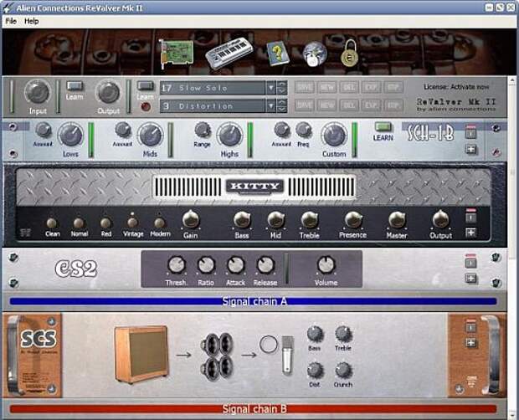Click NEW in the Slow Solo row
Image resolution: width=519 pixels, height=420 pixels.
pyautogui.click(x=326, y=87)
